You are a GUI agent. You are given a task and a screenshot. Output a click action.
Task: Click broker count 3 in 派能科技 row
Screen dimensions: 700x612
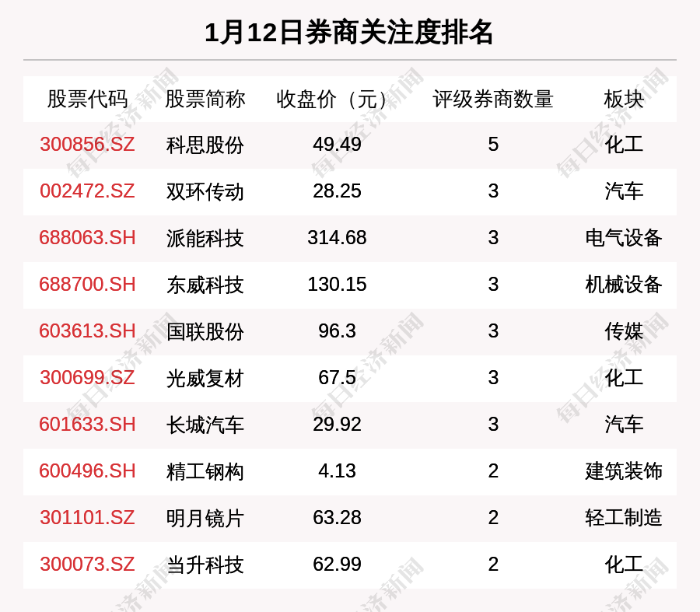(493, 237)
